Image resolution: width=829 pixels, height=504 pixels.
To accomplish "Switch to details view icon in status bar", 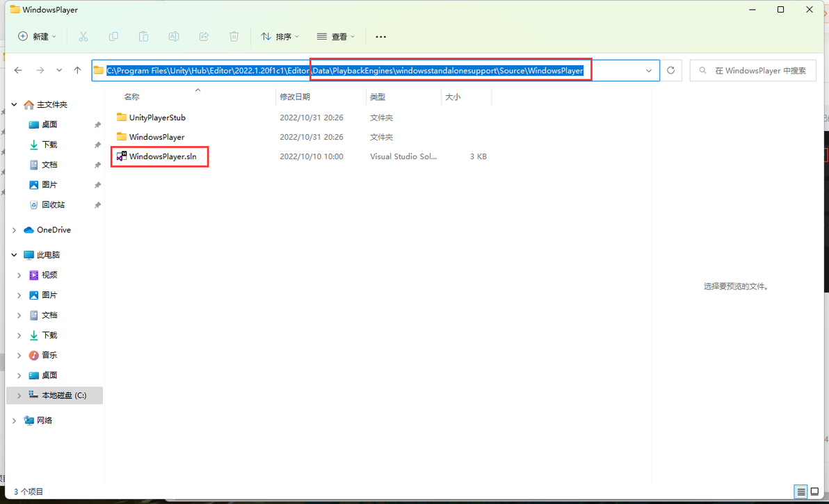I will click(801, 492).
